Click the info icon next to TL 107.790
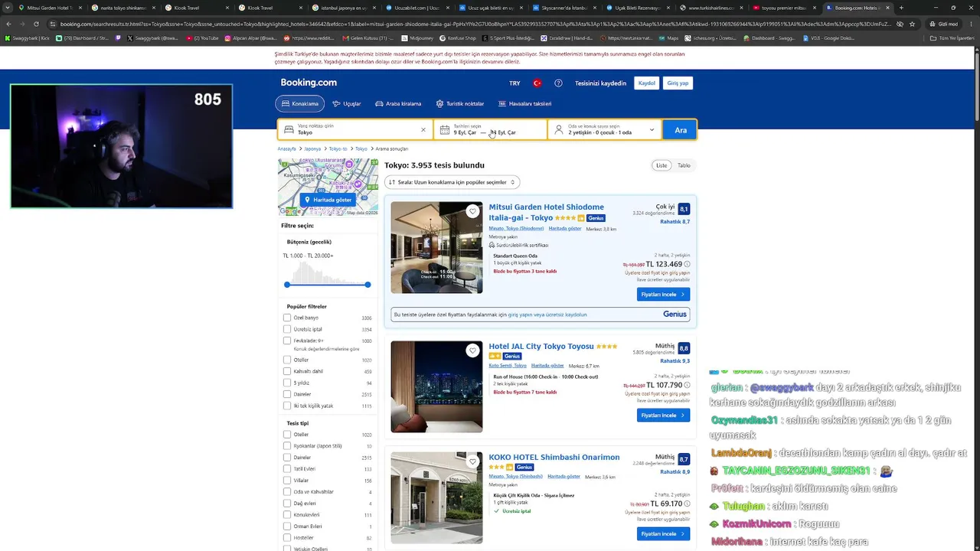The width and height of the screenshot is (980, 551). coord(687,385)
